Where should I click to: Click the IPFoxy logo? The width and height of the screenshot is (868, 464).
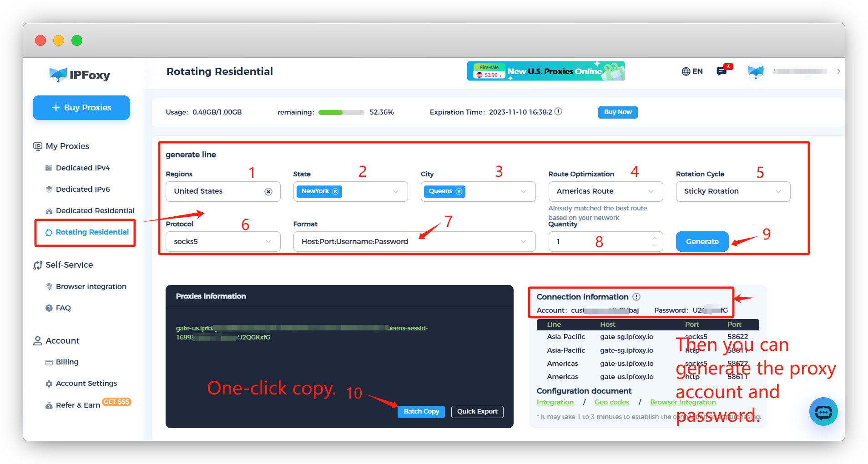click(x=80, y=75)
